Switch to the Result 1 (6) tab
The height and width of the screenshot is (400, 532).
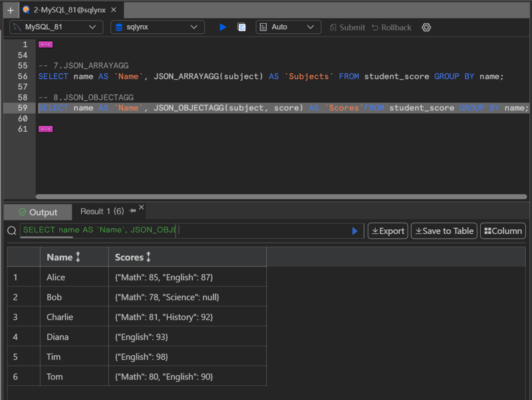coord(102,211)
